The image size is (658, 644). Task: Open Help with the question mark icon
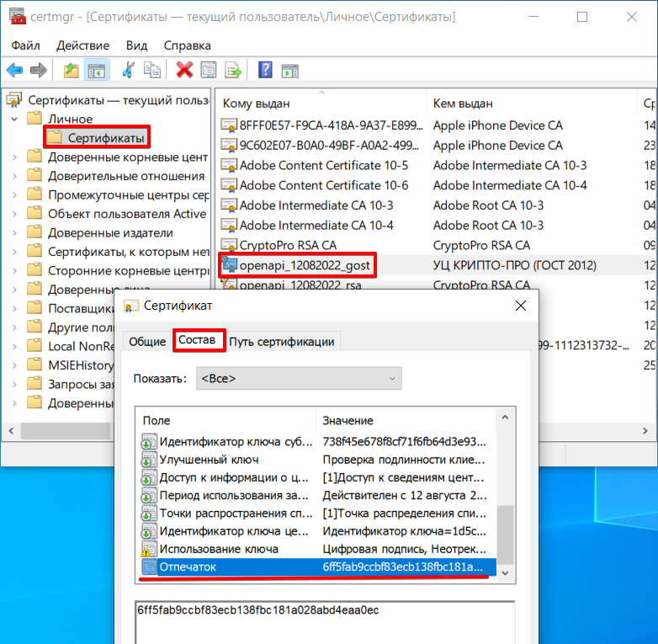(x=265, y=70)
